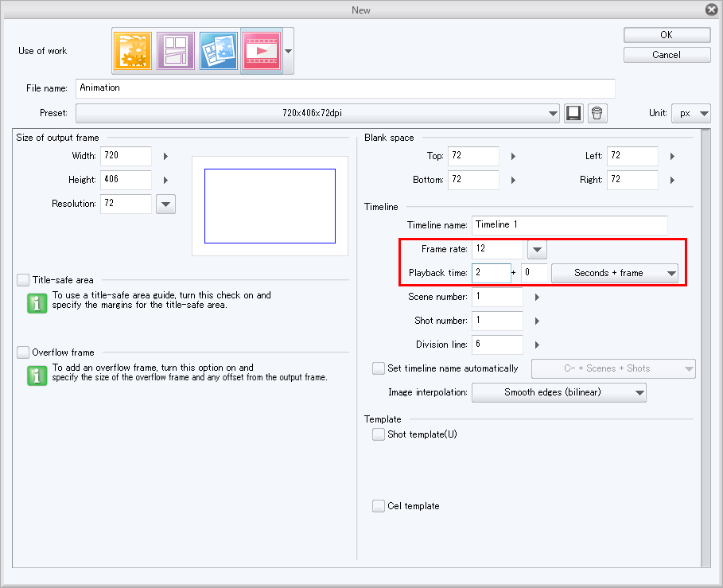Click the Height input field
The image size is (723, 588).
(x=126, y=179)
